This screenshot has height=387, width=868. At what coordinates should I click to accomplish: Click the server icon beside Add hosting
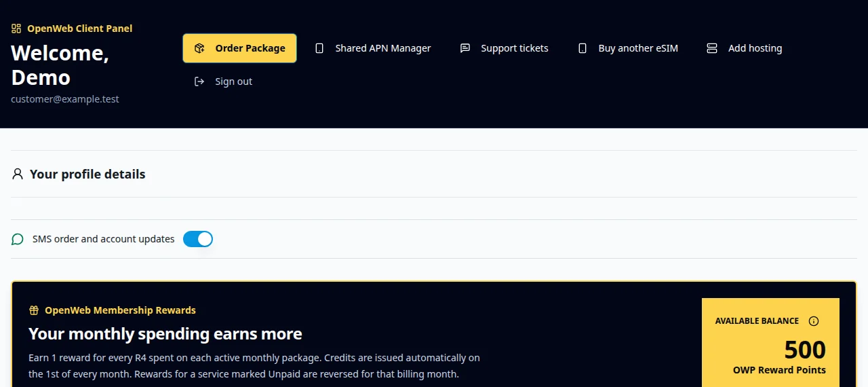point(712,48)
